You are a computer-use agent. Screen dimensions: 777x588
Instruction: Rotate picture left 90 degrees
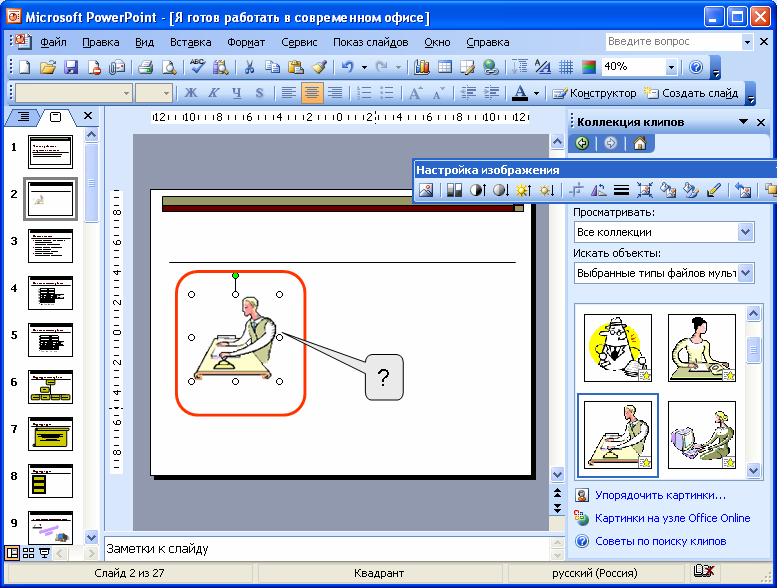[x=599, y=190]
